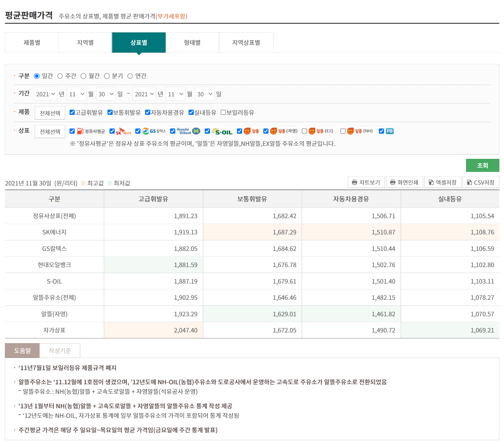
Task: Open the 작성기준 tab
Action: [x=60, y=351]
